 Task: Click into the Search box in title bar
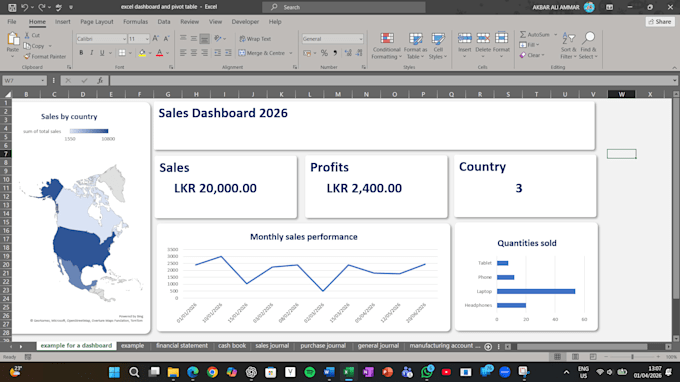pyautogui.click(x=344, y=7)
